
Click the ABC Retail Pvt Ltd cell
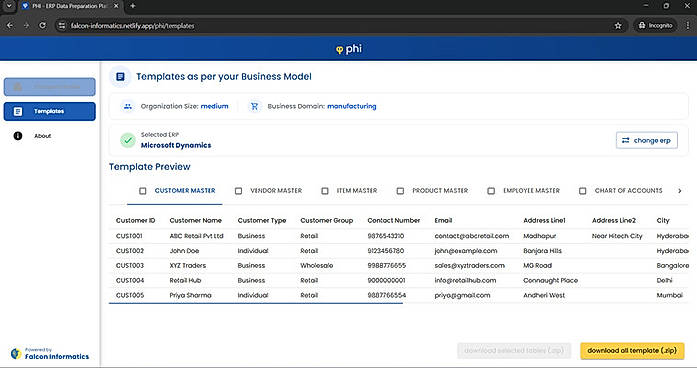(196, 236)
